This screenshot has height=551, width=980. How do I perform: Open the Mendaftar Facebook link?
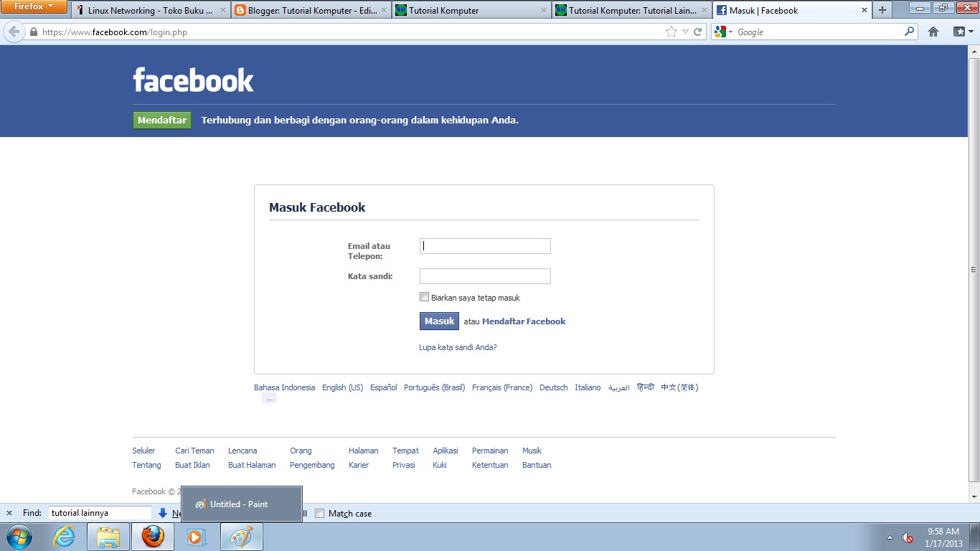click(x=524, y=321)
